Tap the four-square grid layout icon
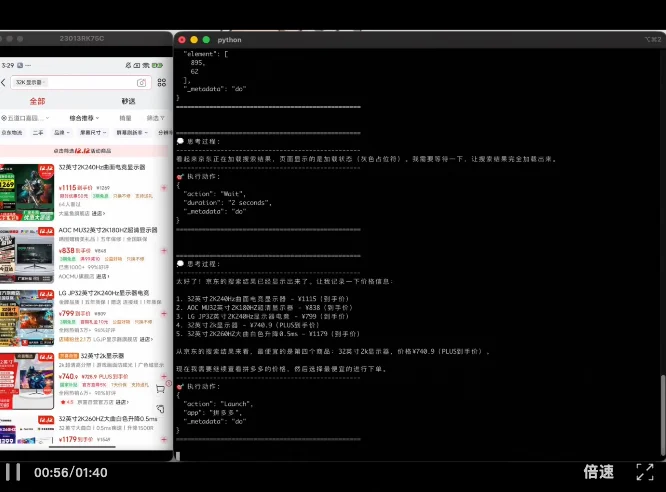Viewport: 666px width, 492px height. coord(162,82)
